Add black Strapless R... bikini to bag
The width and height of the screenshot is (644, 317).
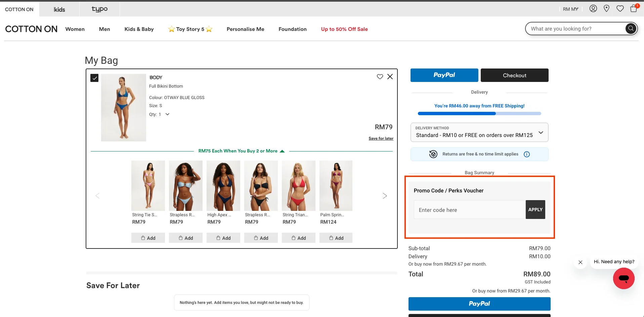[x=261, y=238]
